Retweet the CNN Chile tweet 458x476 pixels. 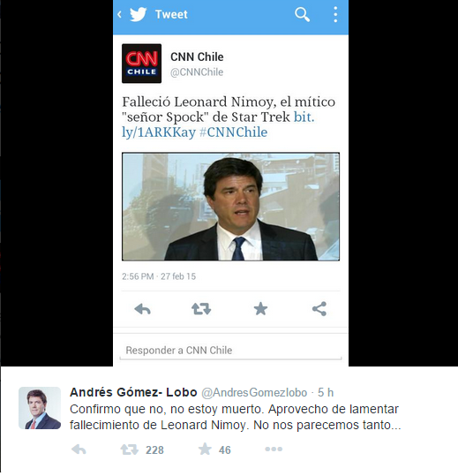point(201,309)
